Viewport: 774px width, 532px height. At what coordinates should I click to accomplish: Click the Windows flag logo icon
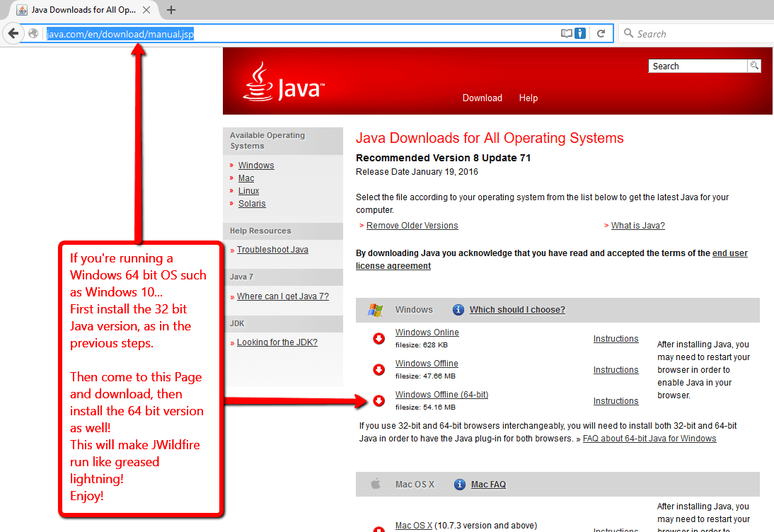click(375, 310)
